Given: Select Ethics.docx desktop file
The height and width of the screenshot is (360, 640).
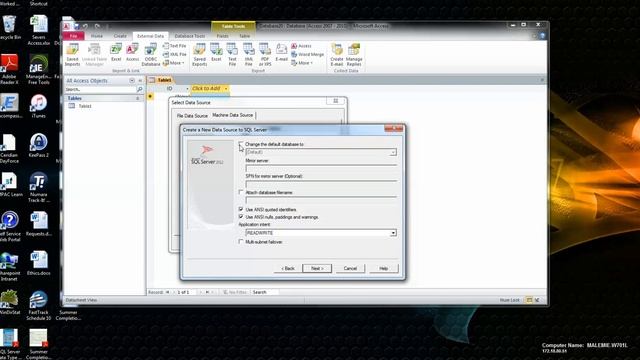Looking at the screenshot, I should point(38,263).
